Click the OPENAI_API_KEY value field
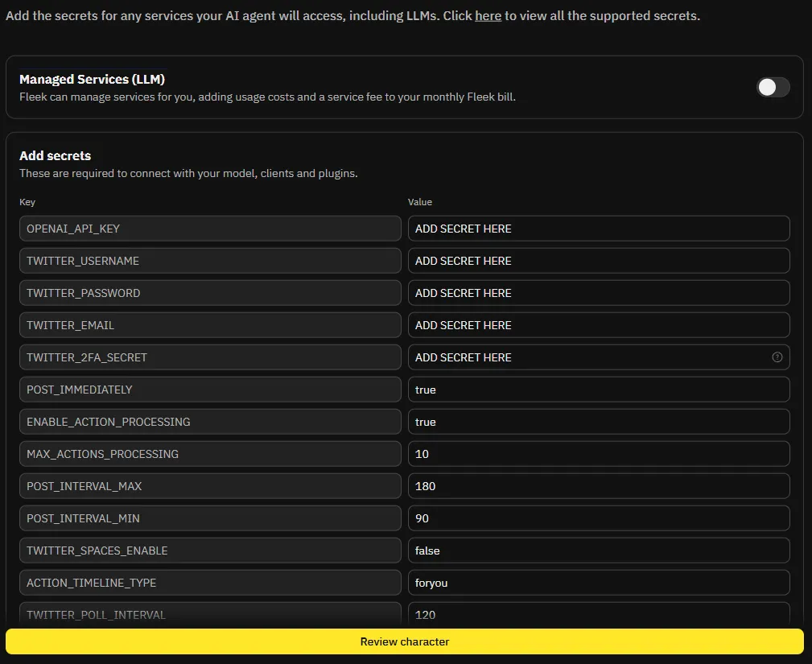The width and height of the screenshot is (812, 664). 598,229
